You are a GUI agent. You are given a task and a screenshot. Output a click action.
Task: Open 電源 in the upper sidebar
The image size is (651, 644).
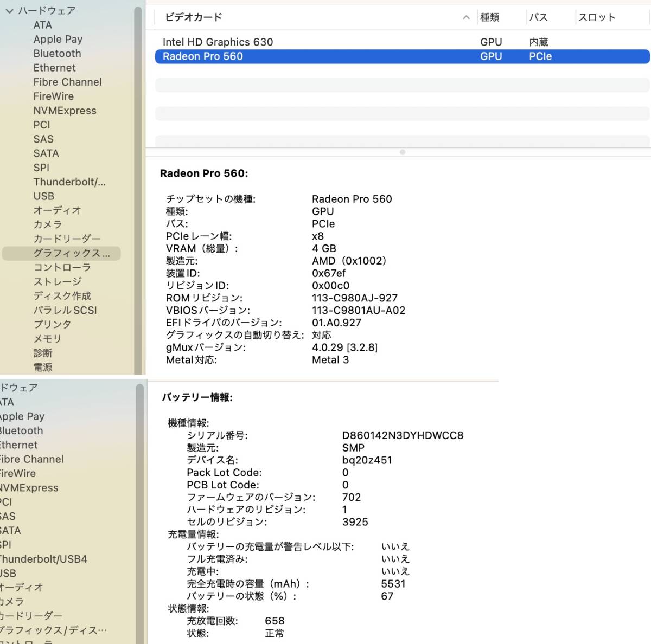(43, 367)
